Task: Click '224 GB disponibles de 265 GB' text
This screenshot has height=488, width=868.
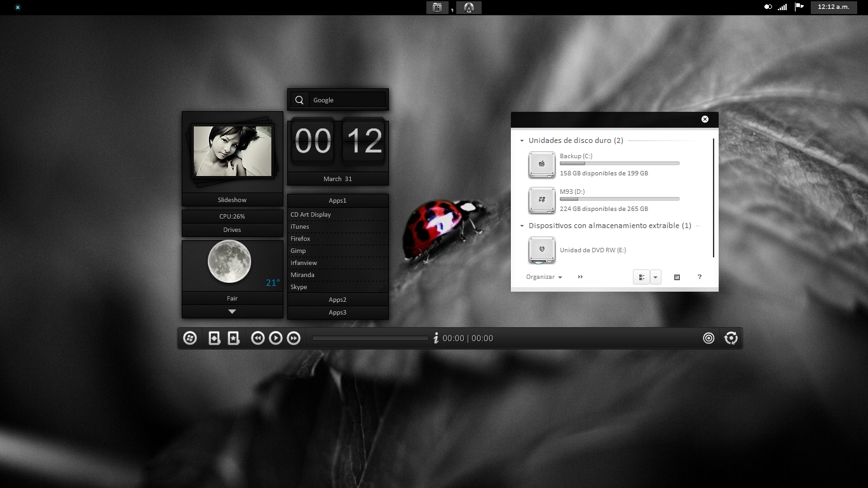Action: pos(604,208)
